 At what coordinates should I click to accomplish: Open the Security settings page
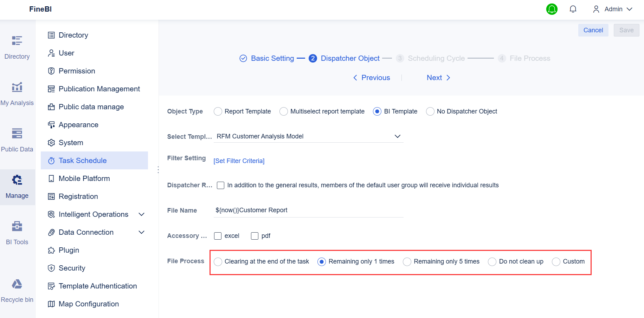pyautogui.click(x=72, y=268)
